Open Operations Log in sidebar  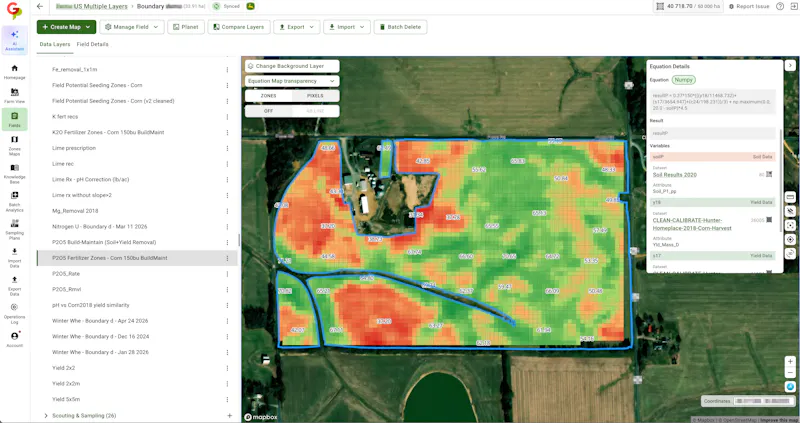(14, 313)
